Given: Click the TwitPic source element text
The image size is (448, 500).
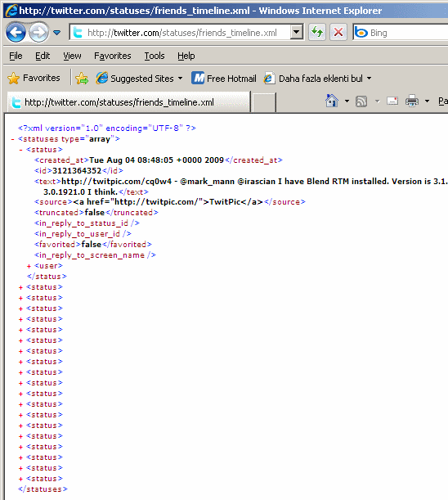Looking at the screenshot, I should (x=169, y=202).
